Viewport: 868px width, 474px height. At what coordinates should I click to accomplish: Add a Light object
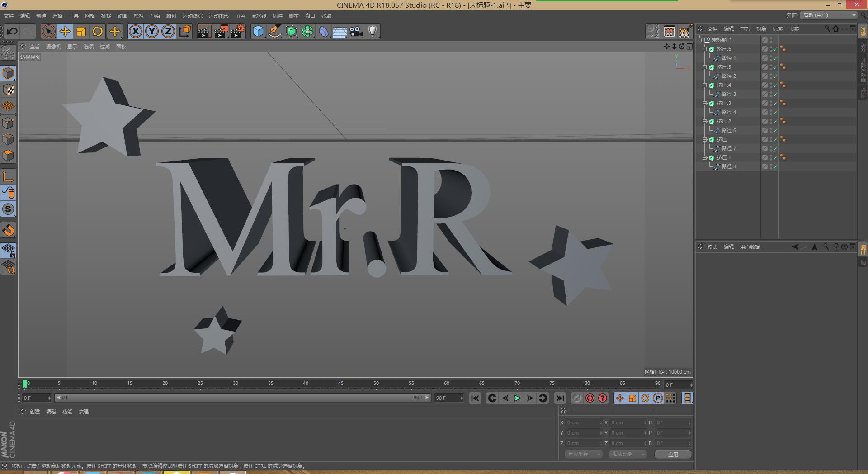pyautogui.click(x=373, y=31)
